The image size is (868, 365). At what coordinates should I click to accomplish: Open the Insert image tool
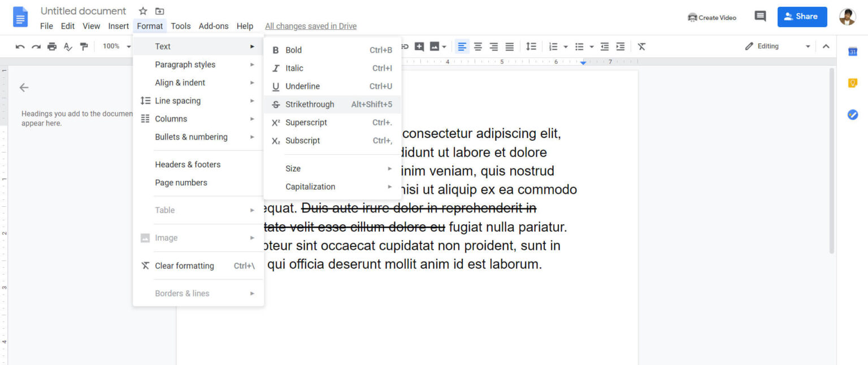coord(434,46)
